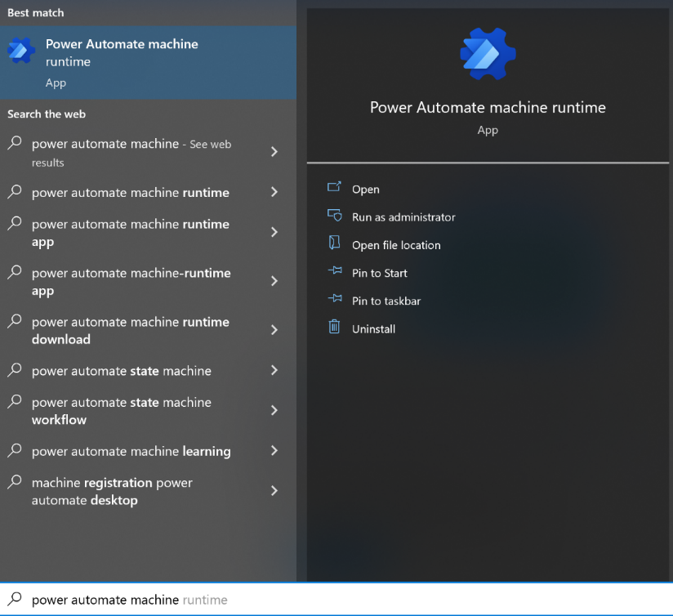Click magnifier icon of 'state machine workflow' suggestion
Viewport: 673px width, 616px height.
pos(15,401)
